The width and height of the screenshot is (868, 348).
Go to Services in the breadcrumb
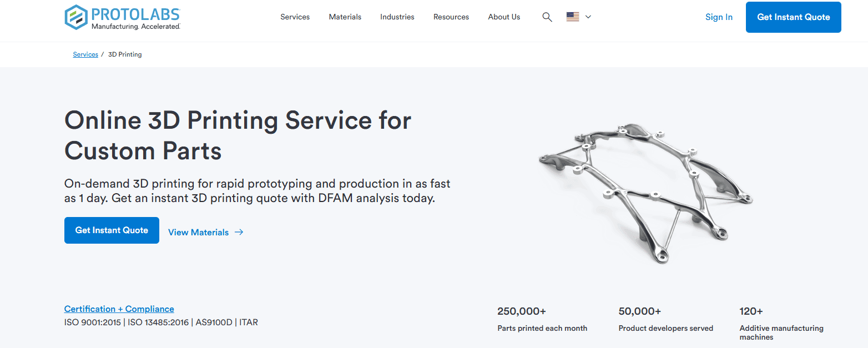coord(85,54)
